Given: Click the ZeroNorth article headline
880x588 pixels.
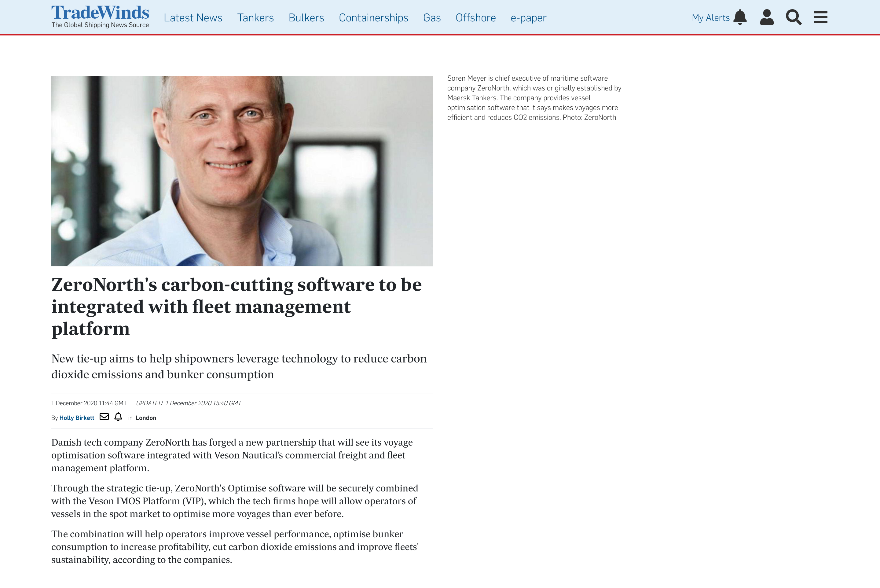Looking at the screenshot, I should click(236, 306).
